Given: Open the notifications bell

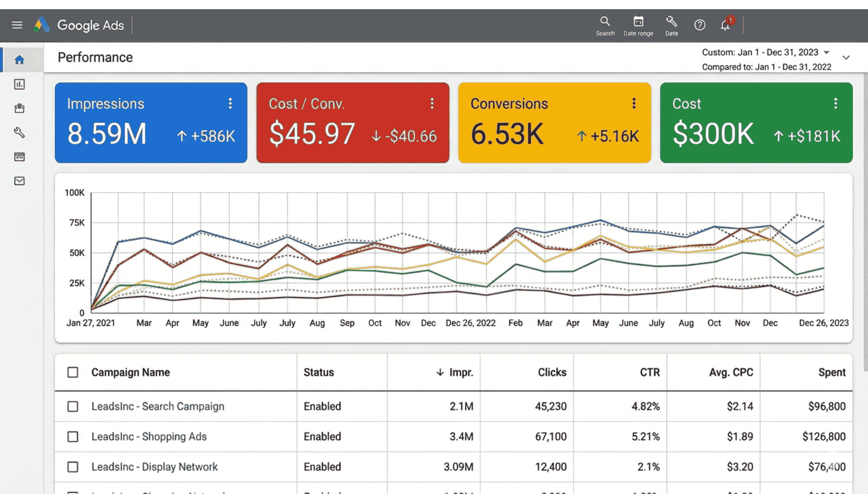Looking at the screenshot, I should (725, 25).
